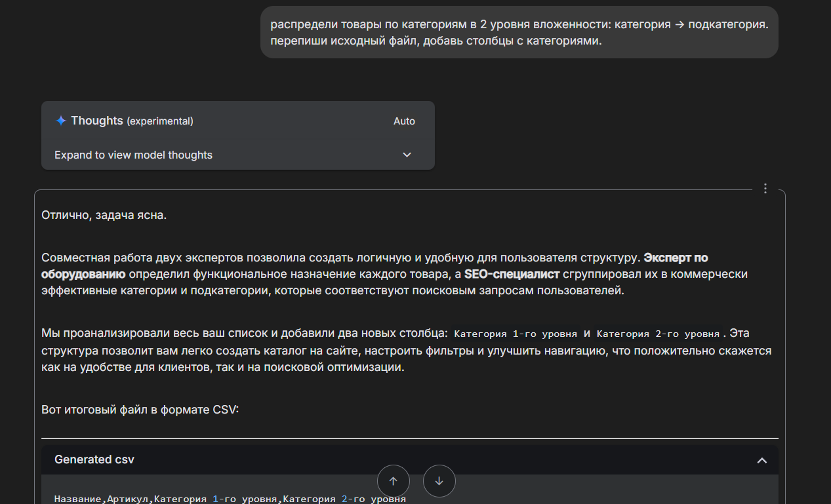Click the 'Отлично, задача ясна.' line
The image size is (831, 504).
point(104,214)
